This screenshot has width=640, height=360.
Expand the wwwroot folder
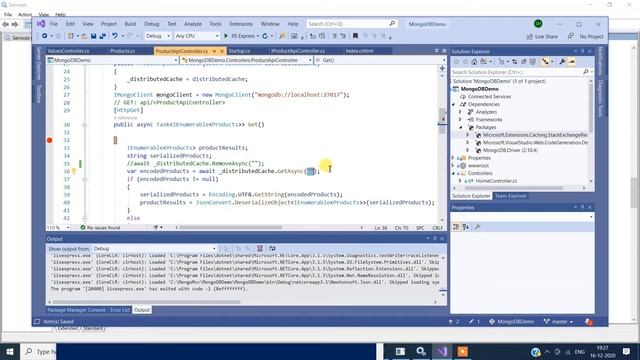click(x=453, y=166)
